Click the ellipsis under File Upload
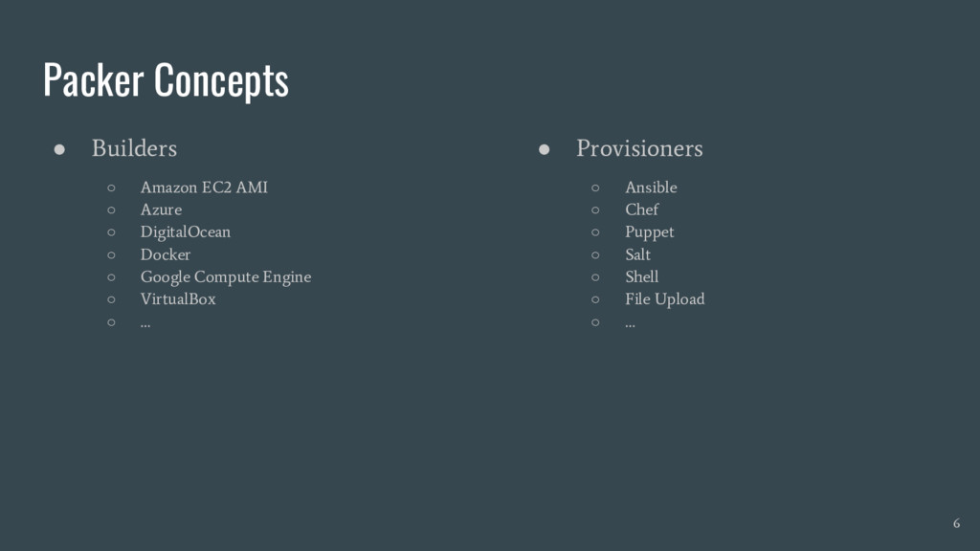 click(x=630, y=325)
